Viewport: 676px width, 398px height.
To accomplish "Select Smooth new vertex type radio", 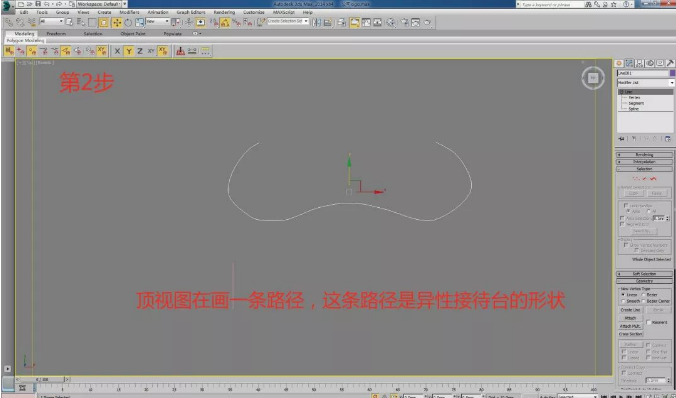I will [x=623, y=301].
